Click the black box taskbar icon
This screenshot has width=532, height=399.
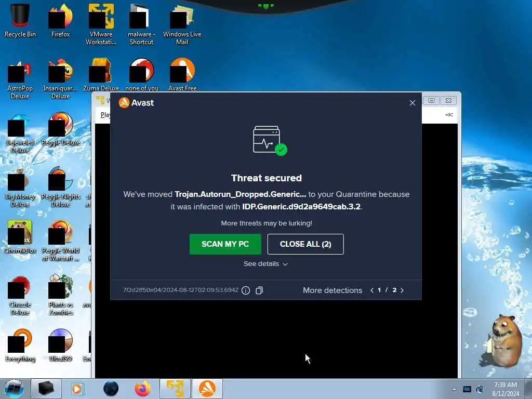point(46,389)
